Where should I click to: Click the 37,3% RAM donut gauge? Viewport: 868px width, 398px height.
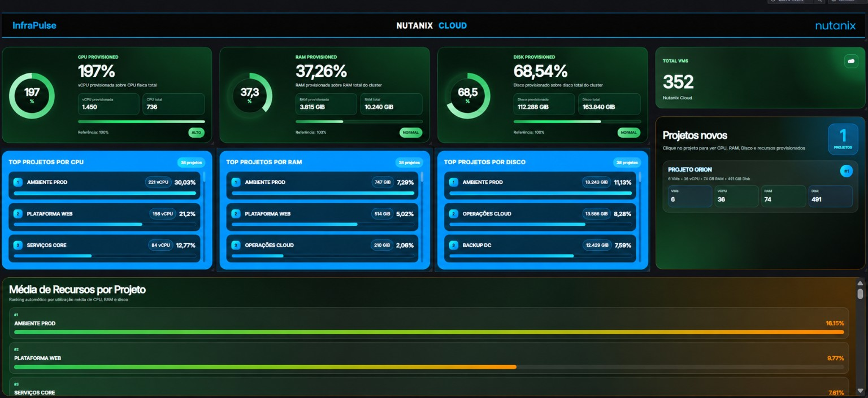click(249, 95)
